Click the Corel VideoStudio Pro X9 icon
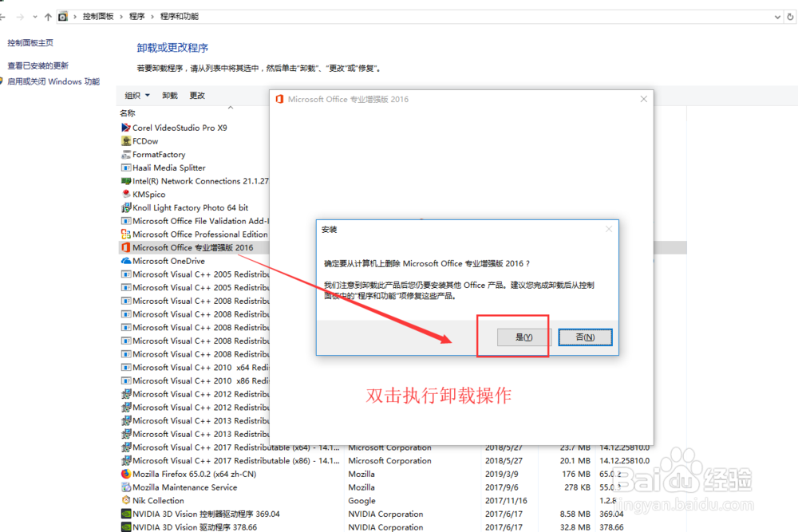The width and height of the screenshot is (798, 532). tap(126, 128)
